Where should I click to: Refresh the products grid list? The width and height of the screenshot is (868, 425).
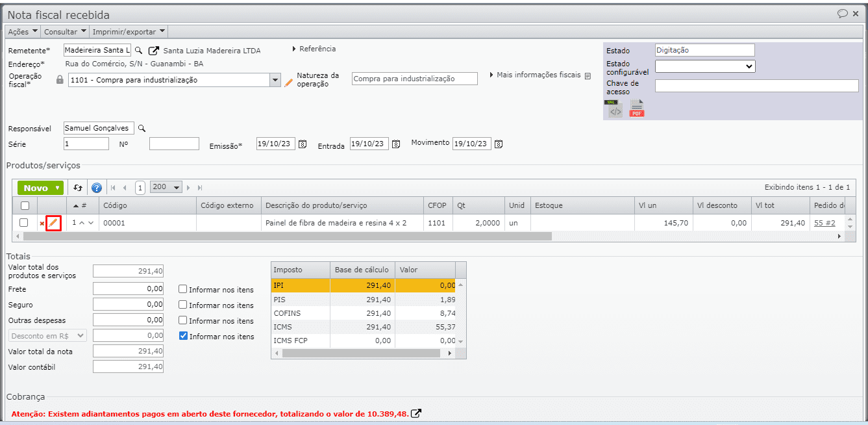(x=78, y=188)
